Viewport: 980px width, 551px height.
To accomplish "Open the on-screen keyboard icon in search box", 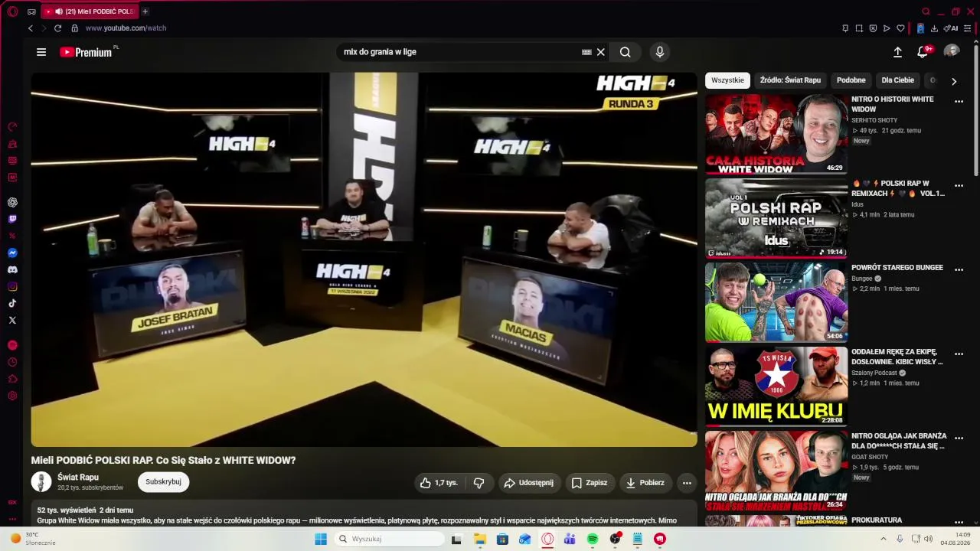I will (x=586, y=52).
